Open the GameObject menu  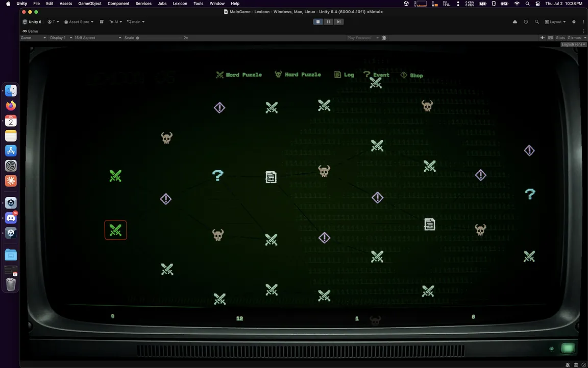(90, 4)
